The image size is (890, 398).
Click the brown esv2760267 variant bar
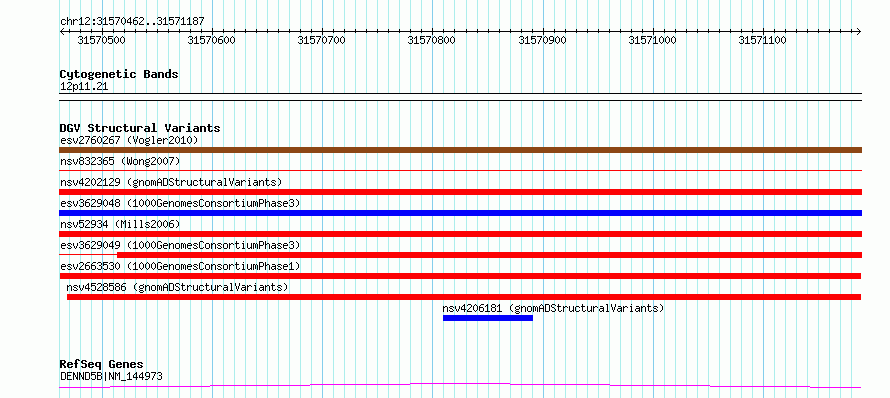pyautogui.click(x=460, y=150)
